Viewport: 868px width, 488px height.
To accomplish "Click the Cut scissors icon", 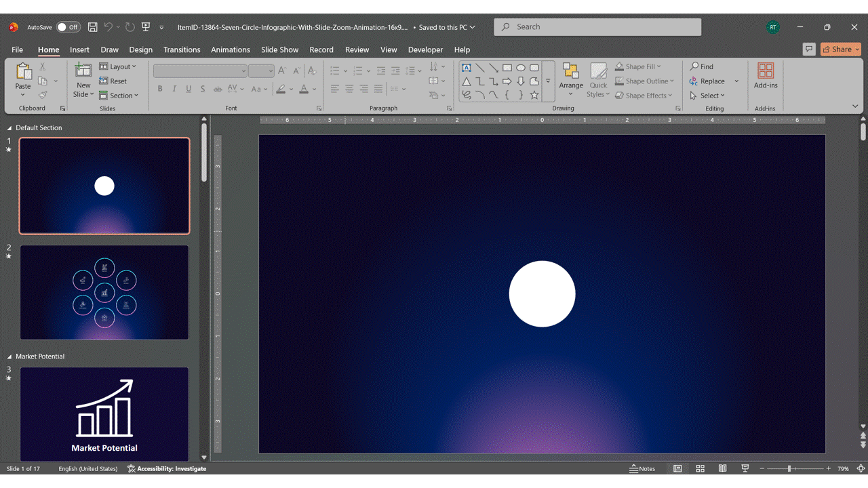I will click(x=42, y=66).
